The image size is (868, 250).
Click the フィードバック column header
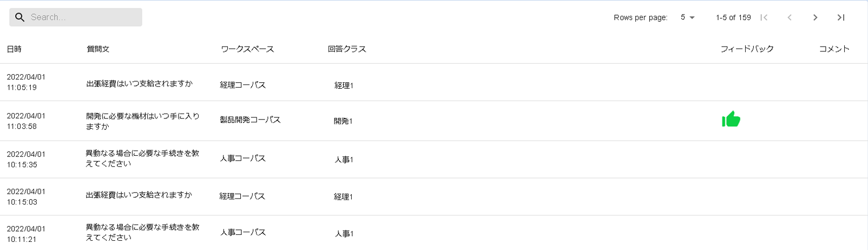(747, 49)
